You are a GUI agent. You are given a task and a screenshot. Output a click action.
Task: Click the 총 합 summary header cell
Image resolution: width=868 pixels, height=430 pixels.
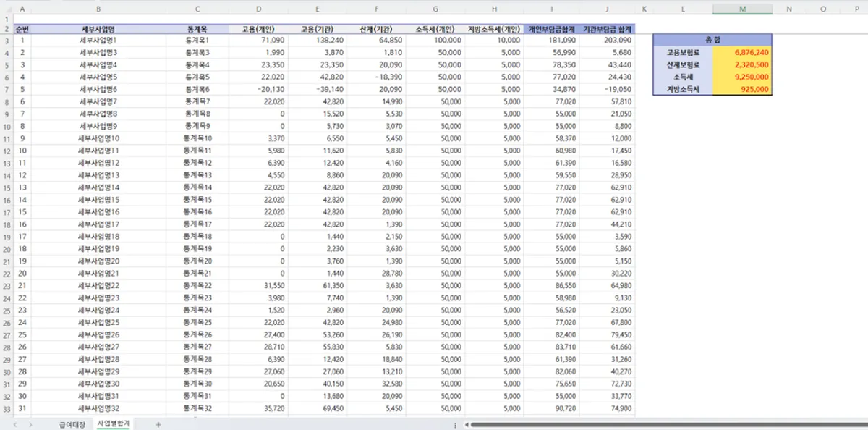712,40
